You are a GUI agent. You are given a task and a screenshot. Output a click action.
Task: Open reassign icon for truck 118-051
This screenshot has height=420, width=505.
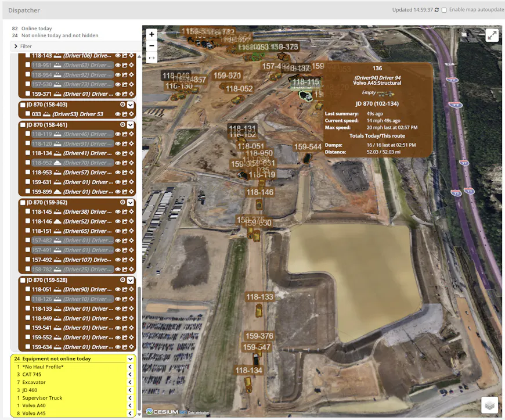[125, 289]
